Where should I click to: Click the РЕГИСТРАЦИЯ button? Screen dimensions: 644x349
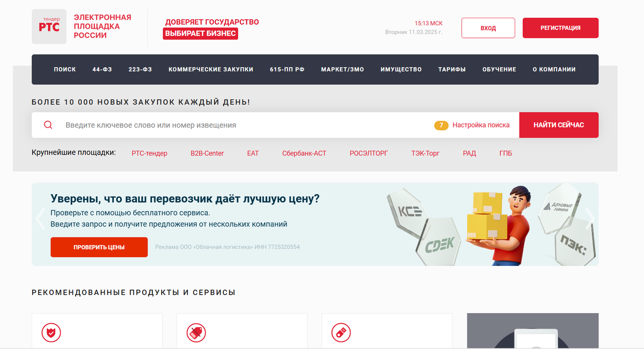[x=560, y=28]
